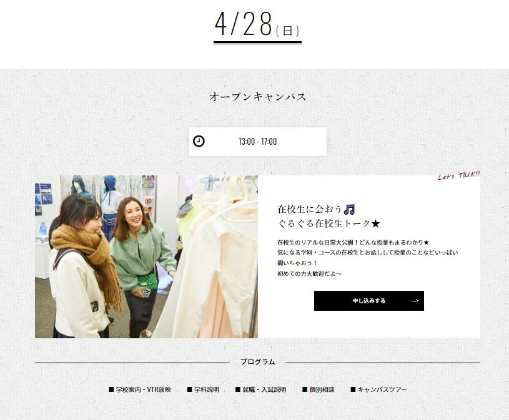Select the 学校案内・VTR放映 program item
Viewport: 509px width, 420px height.
[x=140, y=389]
